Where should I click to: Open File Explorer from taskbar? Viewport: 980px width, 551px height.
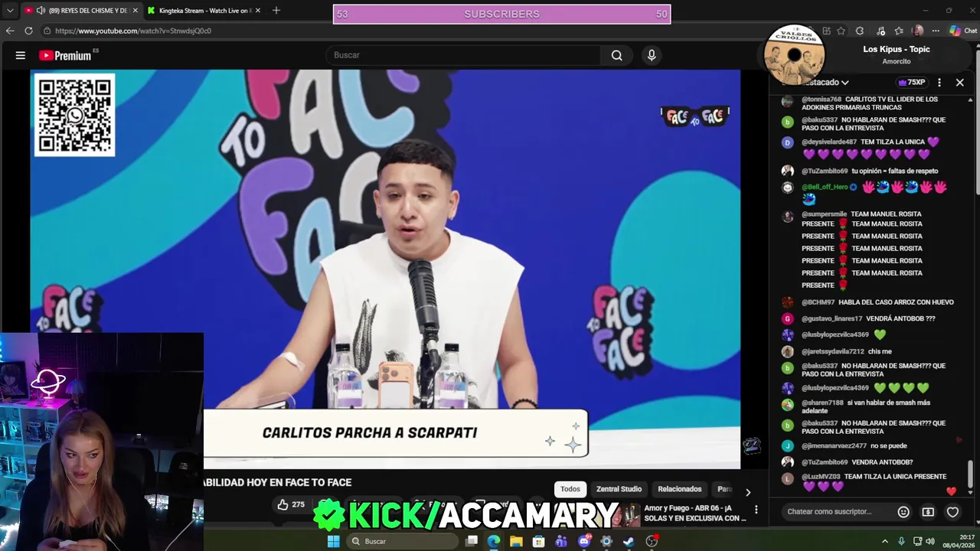pyautogui.click(x=516, y=541)
